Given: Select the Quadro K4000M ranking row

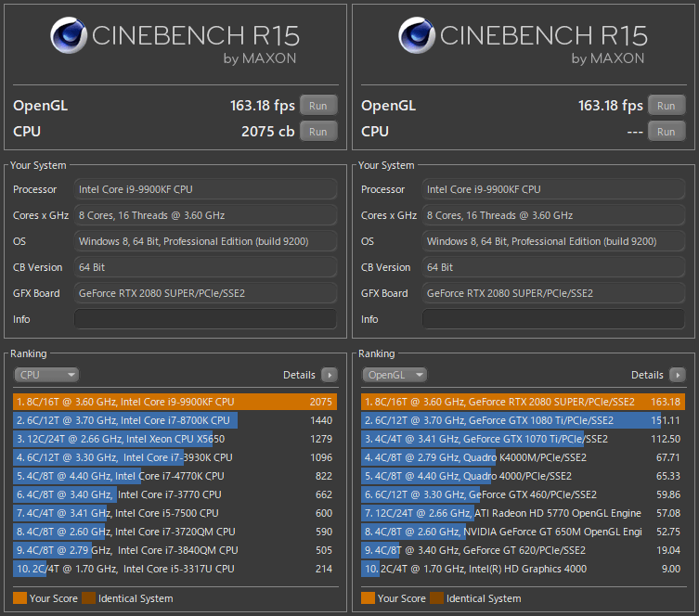Looking at the screenshot, I should (523, 457).
